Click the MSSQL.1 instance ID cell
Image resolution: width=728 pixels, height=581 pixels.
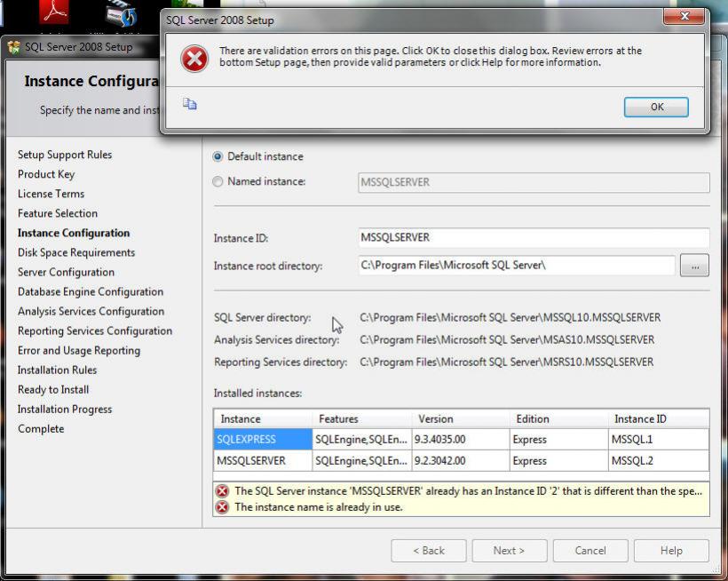click(659, 440)
